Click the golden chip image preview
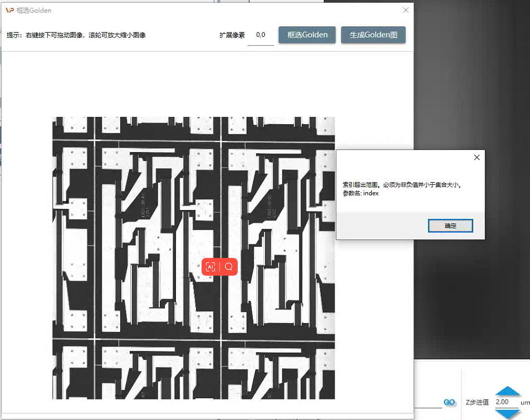 click(x=193, y=258)
